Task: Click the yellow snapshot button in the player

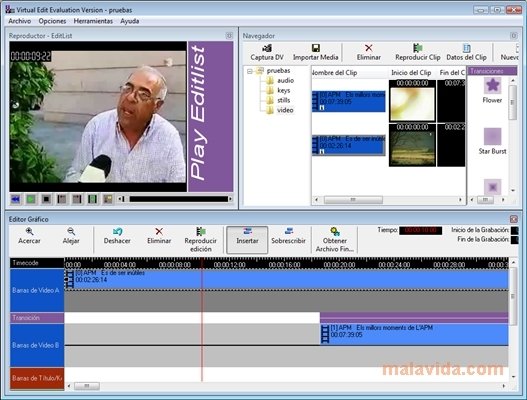Action: point(108,199)
